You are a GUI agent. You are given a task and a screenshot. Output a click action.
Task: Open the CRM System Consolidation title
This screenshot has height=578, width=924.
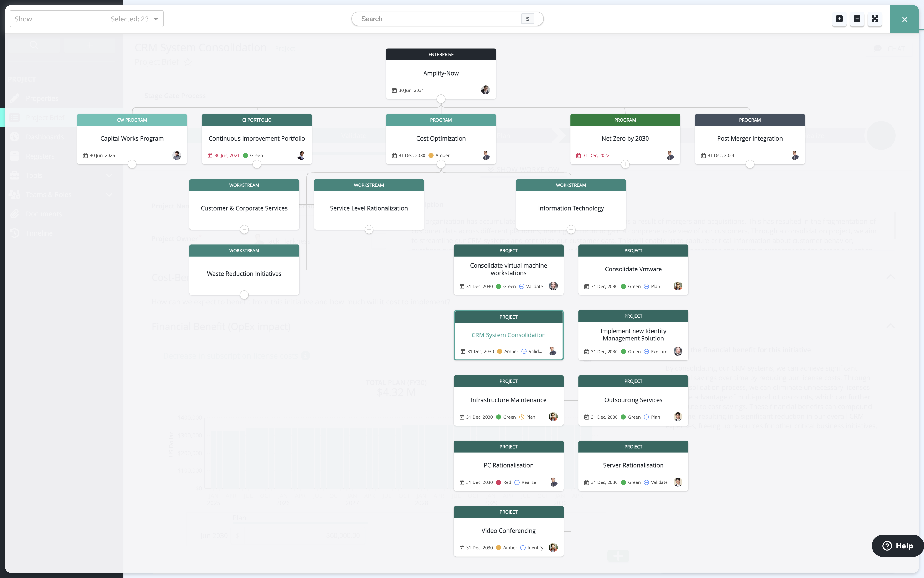[508, 335]
